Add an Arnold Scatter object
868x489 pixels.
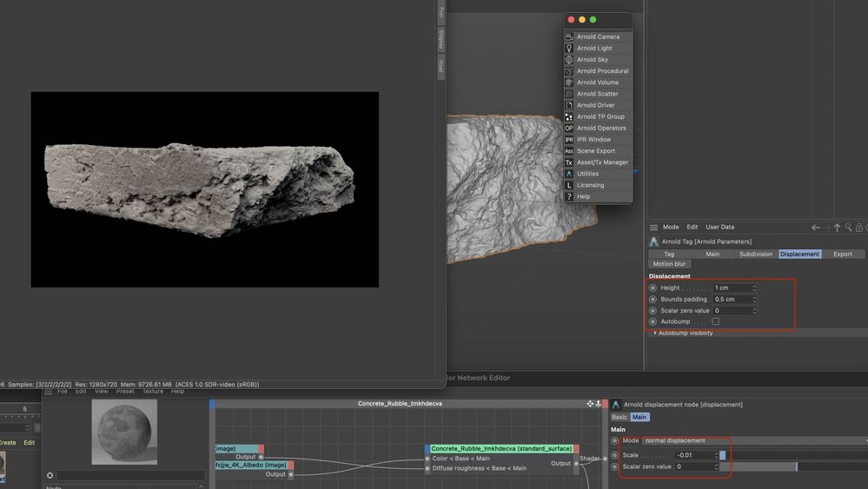598,94
